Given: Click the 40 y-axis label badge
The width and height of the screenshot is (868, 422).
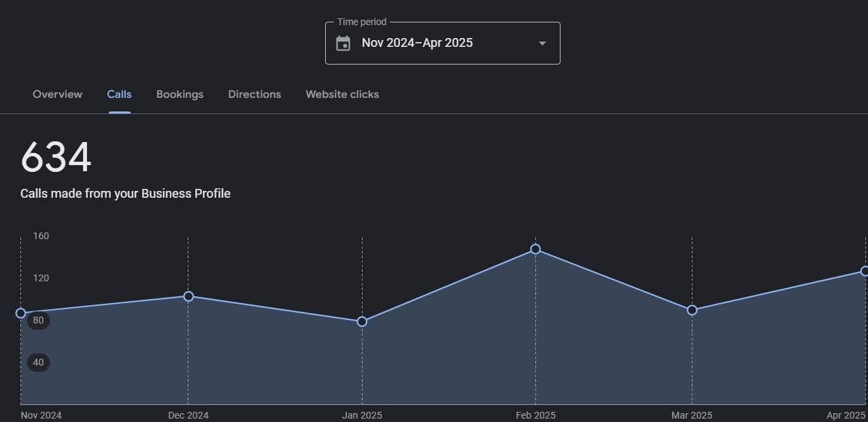Looking at the screenshot, I should (38, 363).
